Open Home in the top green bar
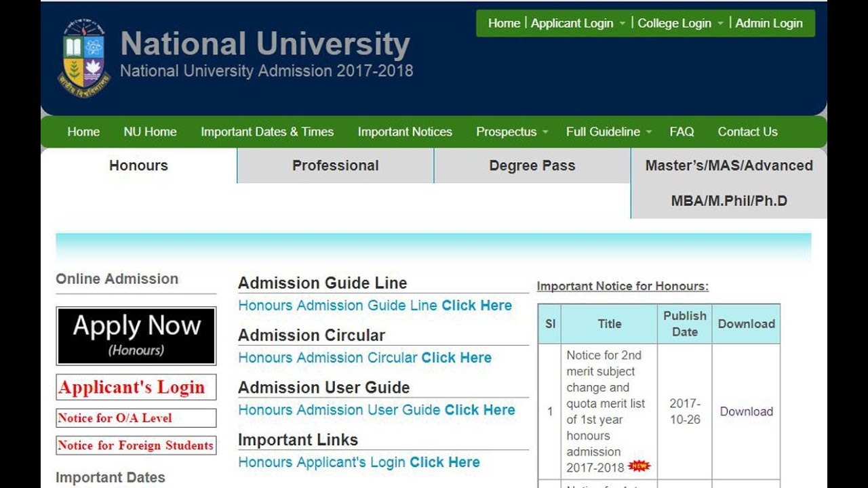Image resolution: width=868 pixels, height=488 pixels. point(504,23)
